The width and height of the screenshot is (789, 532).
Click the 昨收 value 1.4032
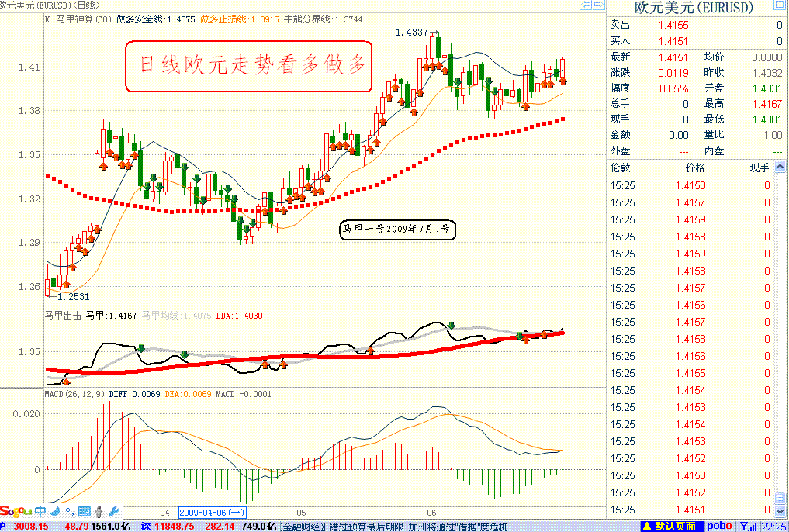767,73
